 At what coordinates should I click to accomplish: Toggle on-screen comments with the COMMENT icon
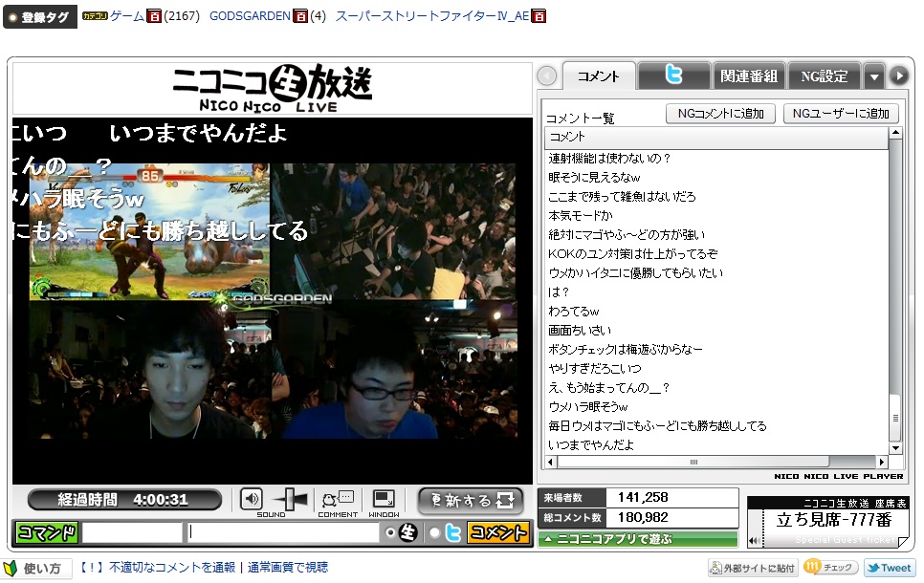337,500
